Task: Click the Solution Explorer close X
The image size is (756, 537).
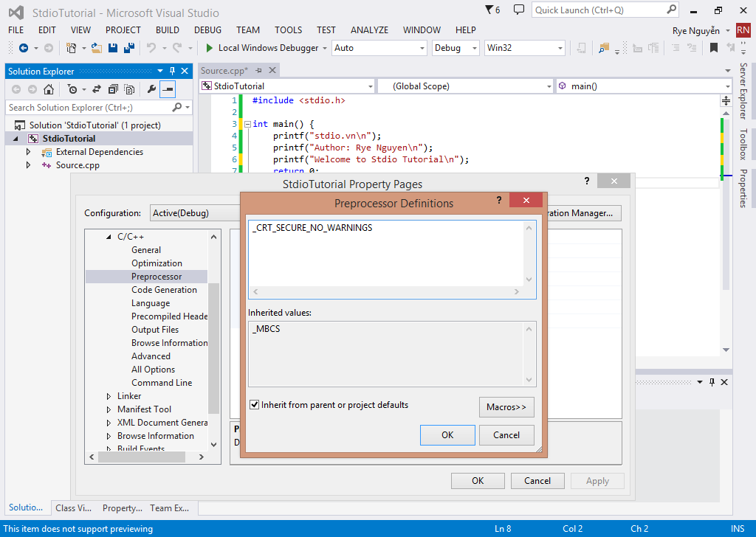Action: [x=185, y=71]
